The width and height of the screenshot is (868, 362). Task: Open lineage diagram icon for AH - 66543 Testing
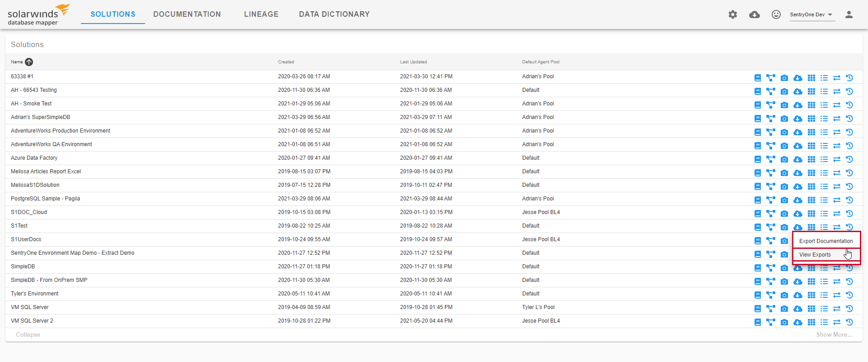pyautogui.click(x=771, y=91)
